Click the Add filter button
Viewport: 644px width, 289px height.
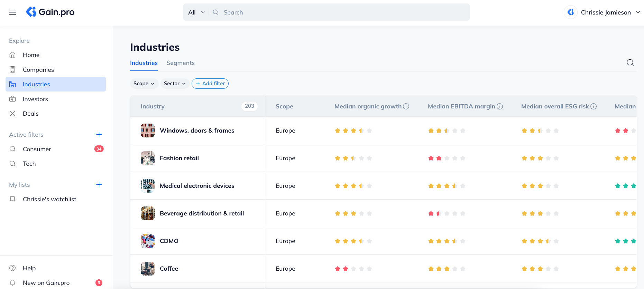coord(210,84)
